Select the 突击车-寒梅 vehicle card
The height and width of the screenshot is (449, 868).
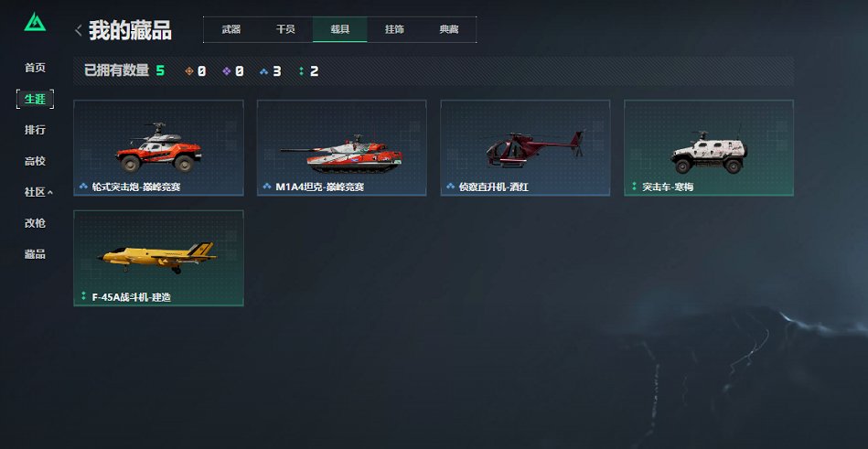709,148
